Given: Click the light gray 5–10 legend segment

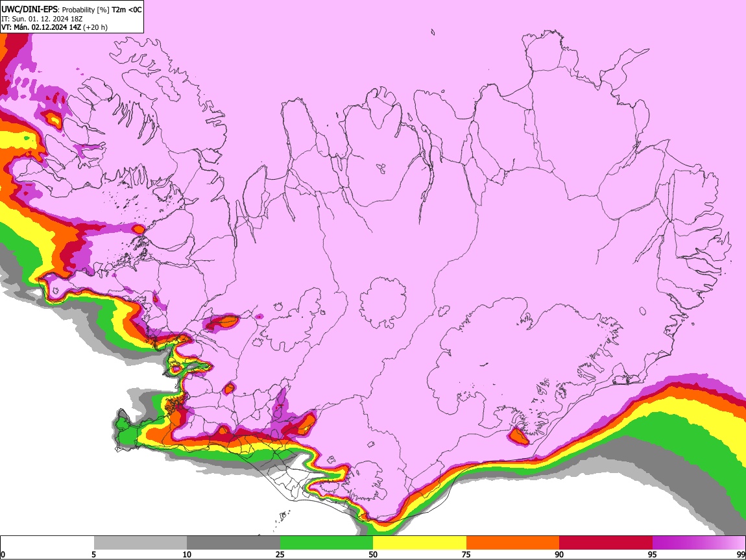Looking at the screenshot, I should point(140,543).
